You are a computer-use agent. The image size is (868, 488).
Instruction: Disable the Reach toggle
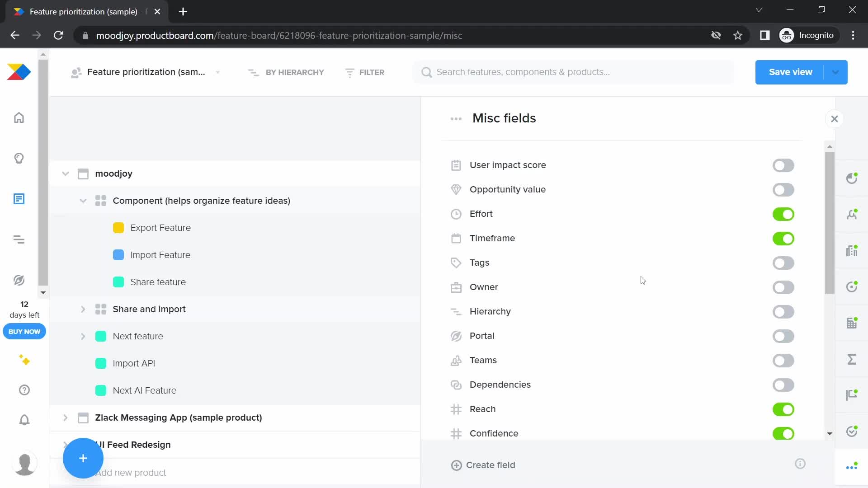(x=783, y=409)
